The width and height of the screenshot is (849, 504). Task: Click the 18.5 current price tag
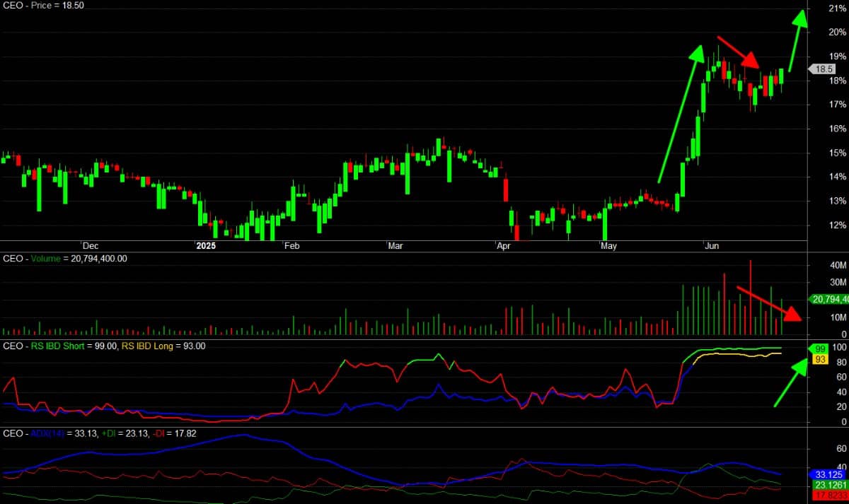coord(823,69)
